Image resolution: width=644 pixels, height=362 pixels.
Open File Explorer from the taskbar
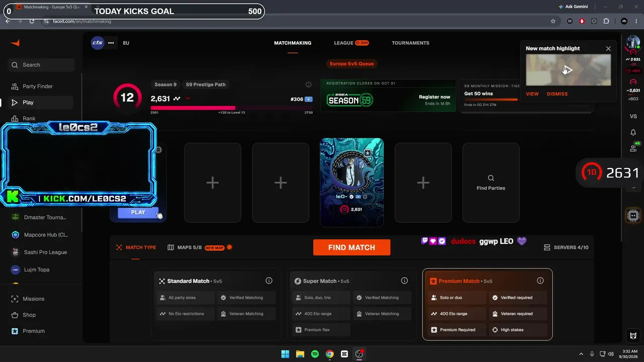[300, 354]
